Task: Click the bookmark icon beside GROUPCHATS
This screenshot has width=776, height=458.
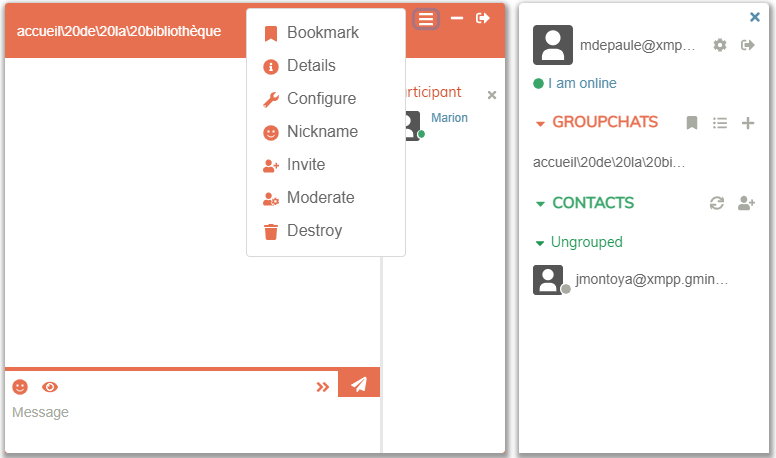Action: pyautogui.click(x=692, y=123)
